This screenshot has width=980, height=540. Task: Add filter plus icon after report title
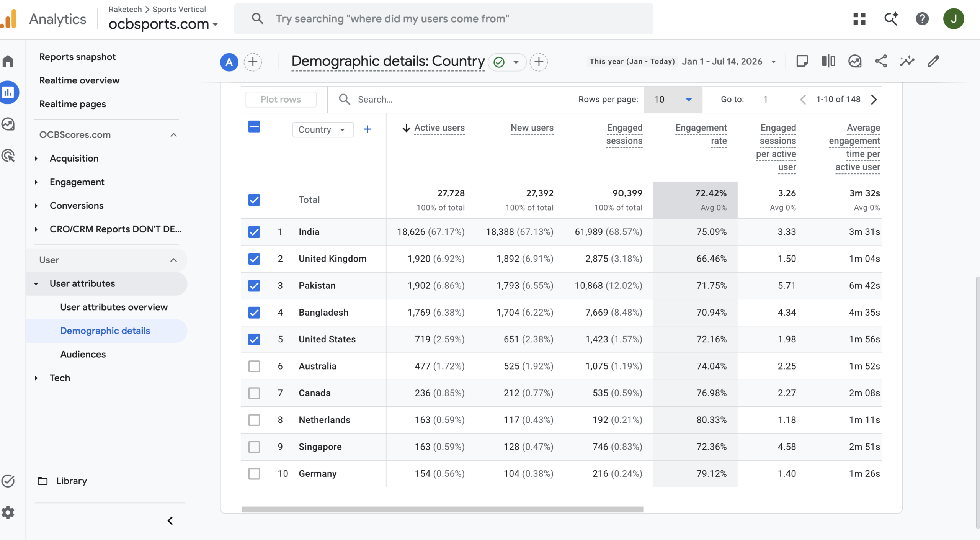[x=539, y=62]
